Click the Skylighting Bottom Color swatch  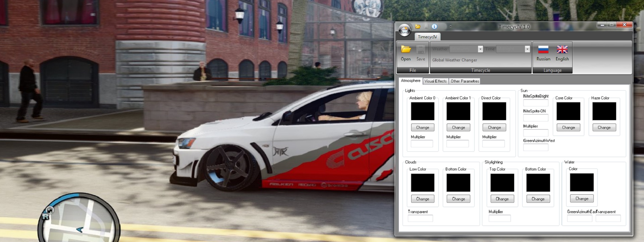pos(538,183)
